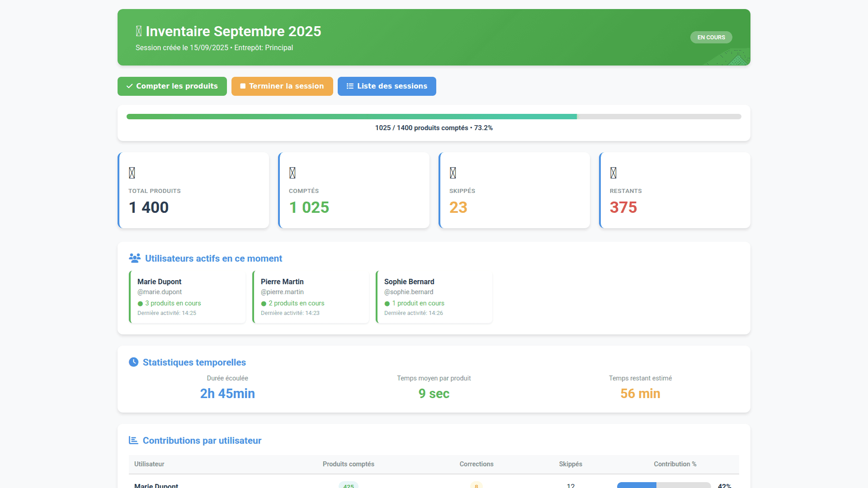868x488 pixels.
Task: Open the Liste des sessions view
Action: (387, 86)
